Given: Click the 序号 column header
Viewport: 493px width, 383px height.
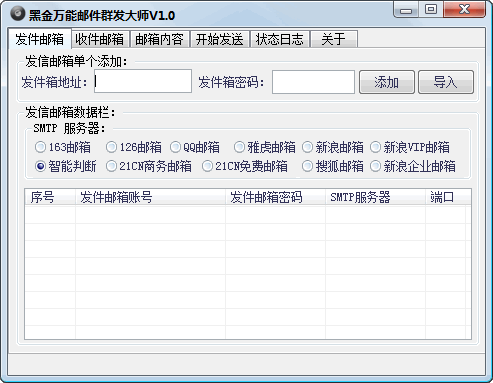Looking at the screenshot, I should tap(50, 197).
